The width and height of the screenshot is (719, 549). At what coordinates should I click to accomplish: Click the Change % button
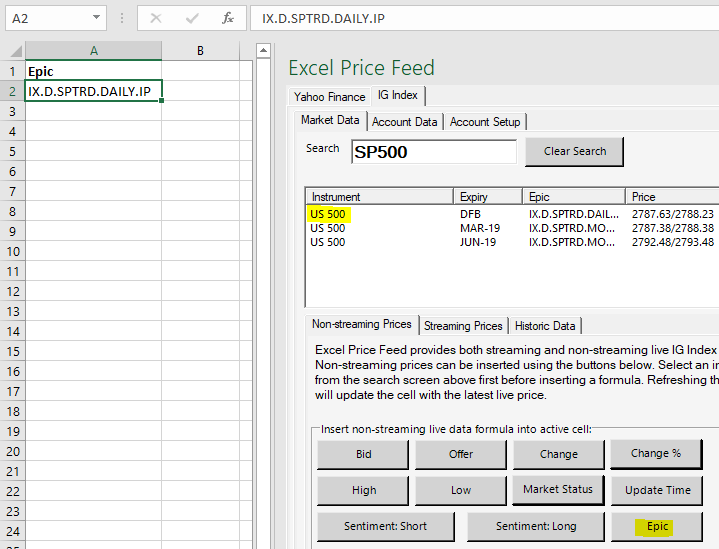(x=656, y=454)
